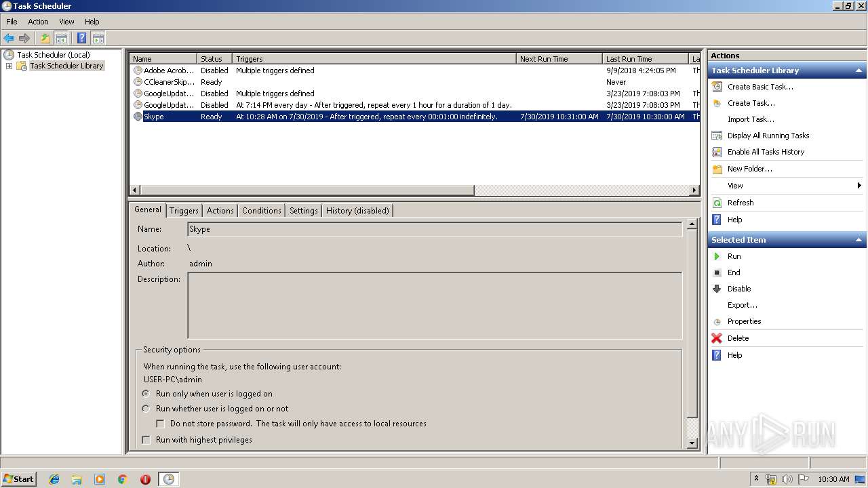Open the Windows Start menu

[19, 479]
